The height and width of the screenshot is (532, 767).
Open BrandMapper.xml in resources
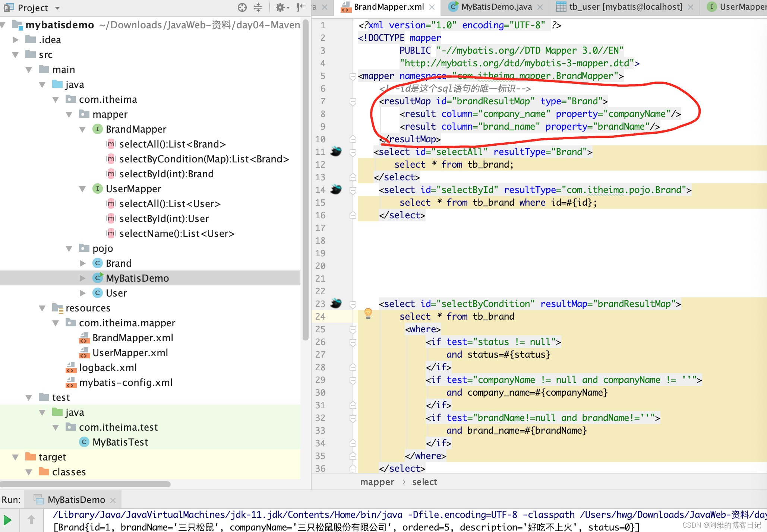tap(133, 338)
